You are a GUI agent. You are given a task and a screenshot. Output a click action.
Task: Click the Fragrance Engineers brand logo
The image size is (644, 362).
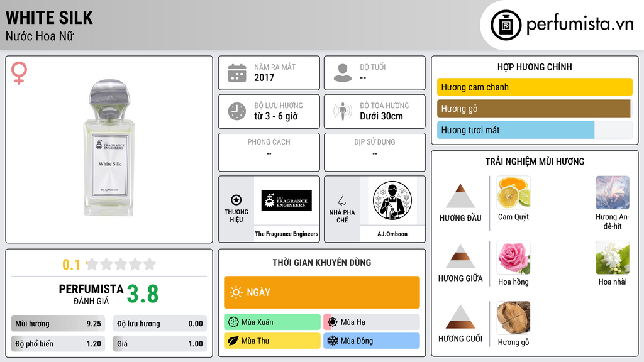click(x=287, y=200)
